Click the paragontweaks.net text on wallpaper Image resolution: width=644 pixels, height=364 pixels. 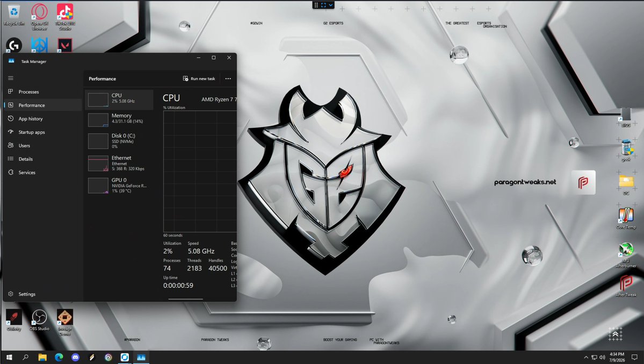(x=525, y=182)
